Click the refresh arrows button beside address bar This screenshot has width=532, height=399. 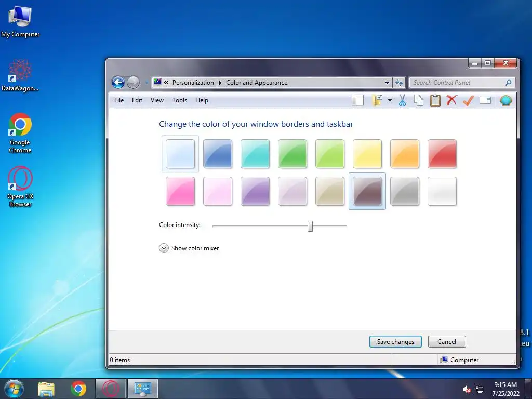(399, 83)
